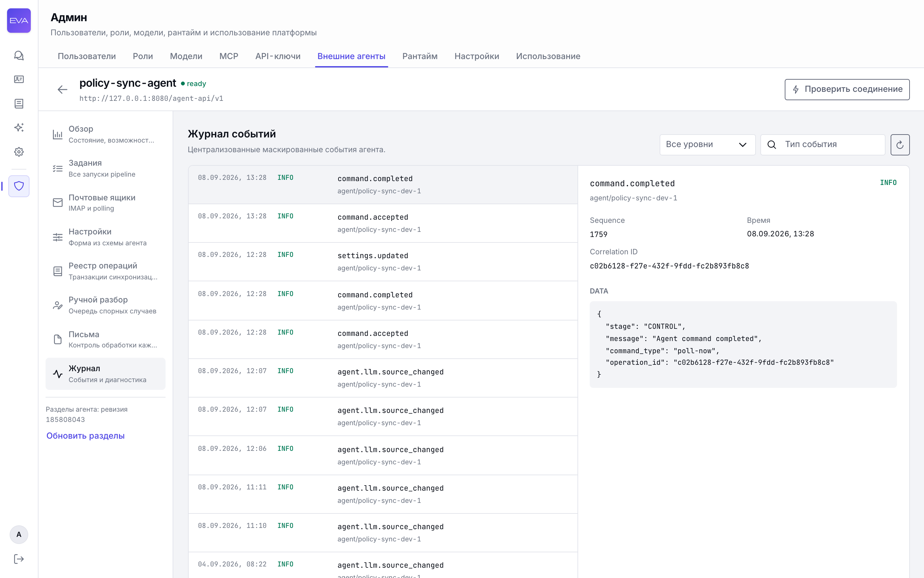The height and width of the screenshot is (578, 924).
Task: Click the EVA logo icon
Action: (19, 21)
